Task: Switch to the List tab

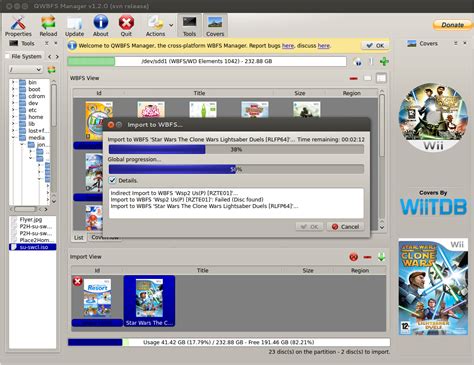Action: tap(79, 237)
